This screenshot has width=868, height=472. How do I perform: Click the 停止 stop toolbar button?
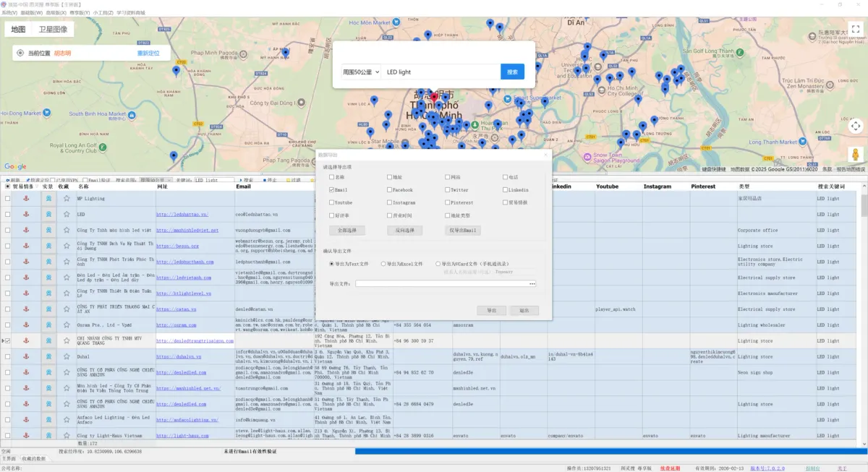(x=271, y=180)
